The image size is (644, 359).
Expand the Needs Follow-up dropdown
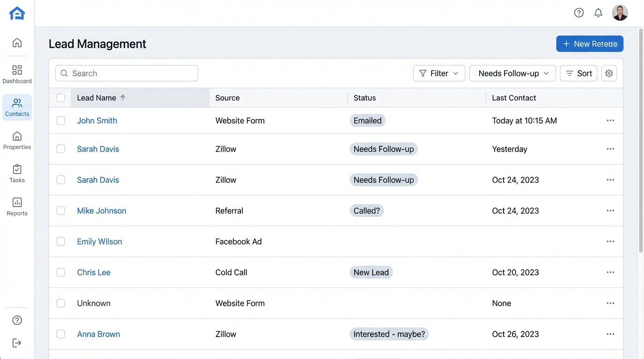point(512,73)
